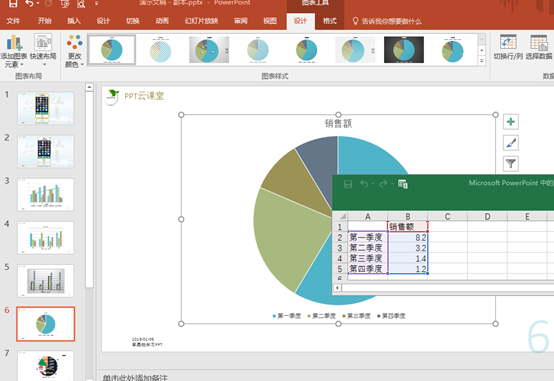Screen dimensions: 554x381
Task: Click the green plus Chart Elements button
Action: tap(511, 122)
